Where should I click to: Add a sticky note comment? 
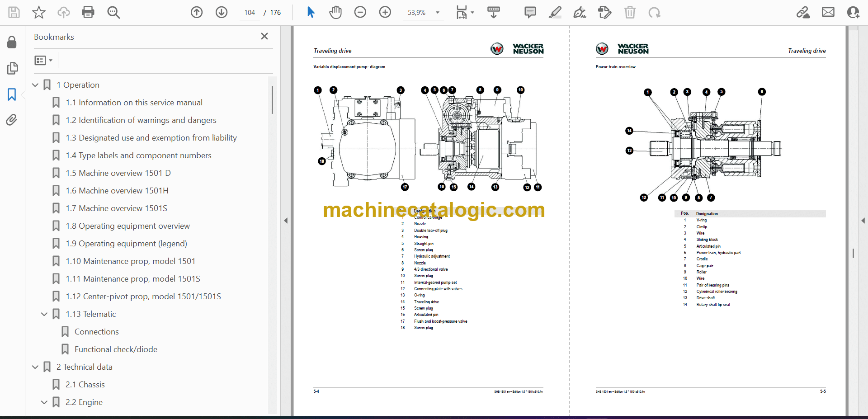pyautogui.click(x=530, y=12)
